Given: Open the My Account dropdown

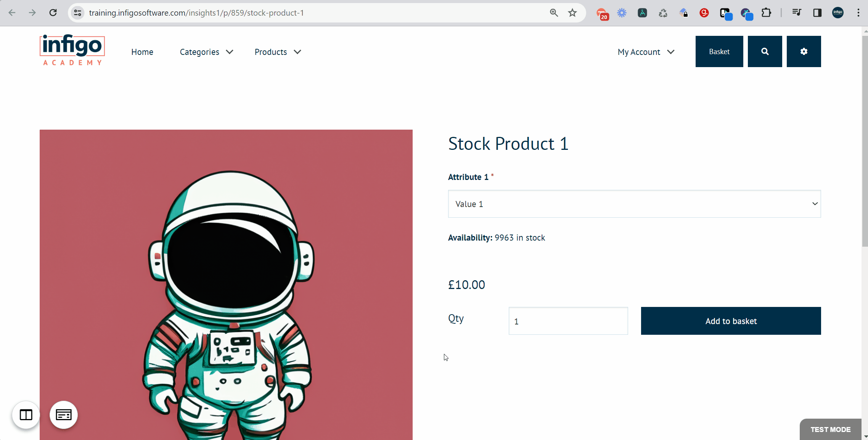Looking at the screenshot, I should [x=646, y=52].
